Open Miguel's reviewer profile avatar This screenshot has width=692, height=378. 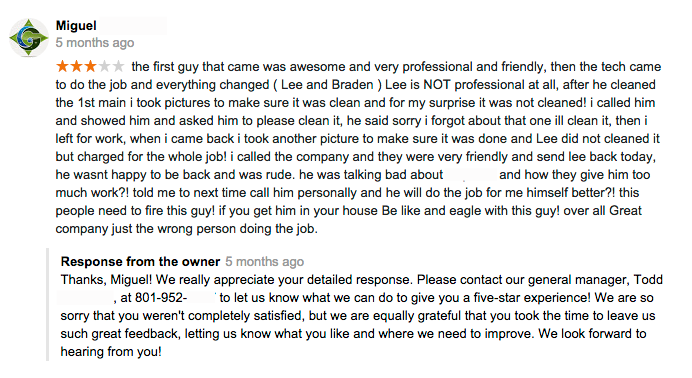pyautogui.click(x=29, y=38)
